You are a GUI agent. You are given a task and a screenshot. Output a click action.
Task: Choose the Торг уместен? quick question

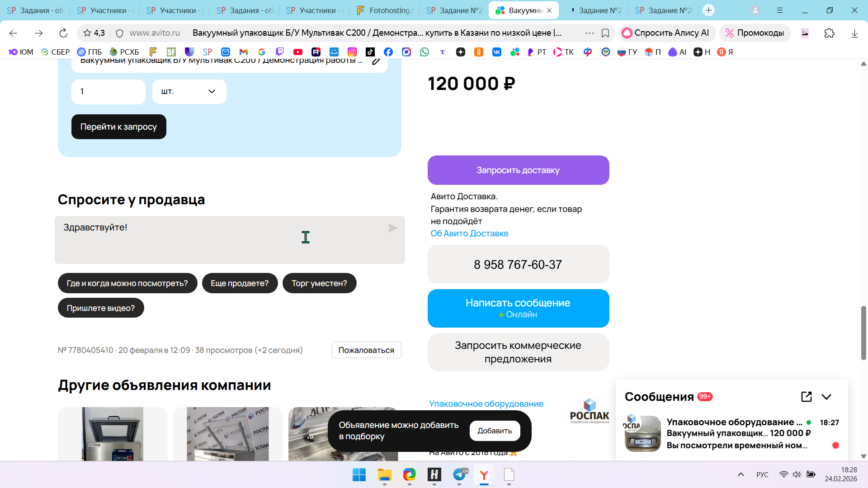tap(319, 283)
